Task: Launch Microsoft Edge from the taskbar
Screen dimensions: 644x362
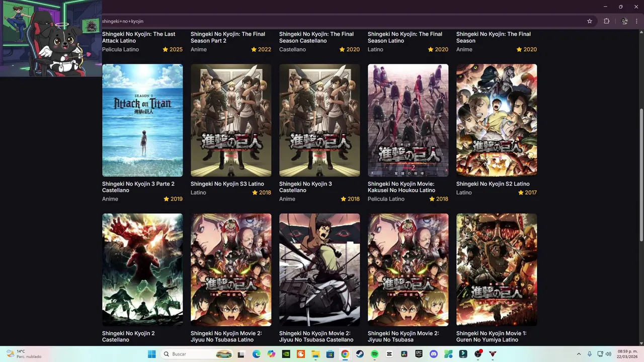Action: tap(256, 354)
